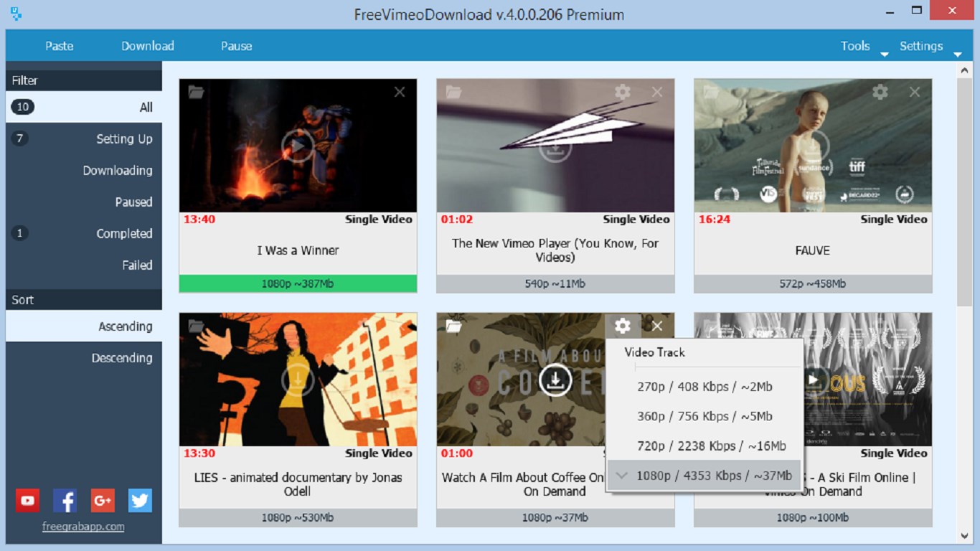Image resolution: width=980 pixels, height=551 pixels.
Task: Open folder icon on FAUVE card
Action: [711, 92]
